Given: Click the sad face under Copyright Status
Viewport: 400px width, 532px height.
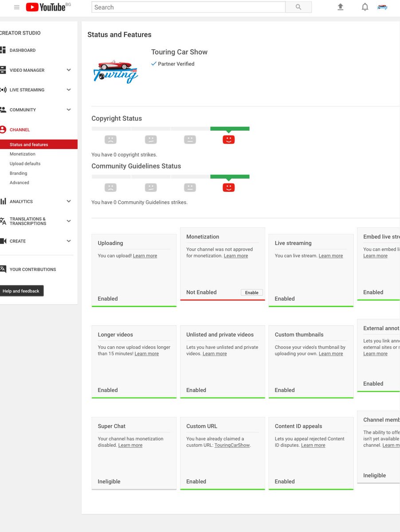Looking at the screenshot, I should point(110,140).
